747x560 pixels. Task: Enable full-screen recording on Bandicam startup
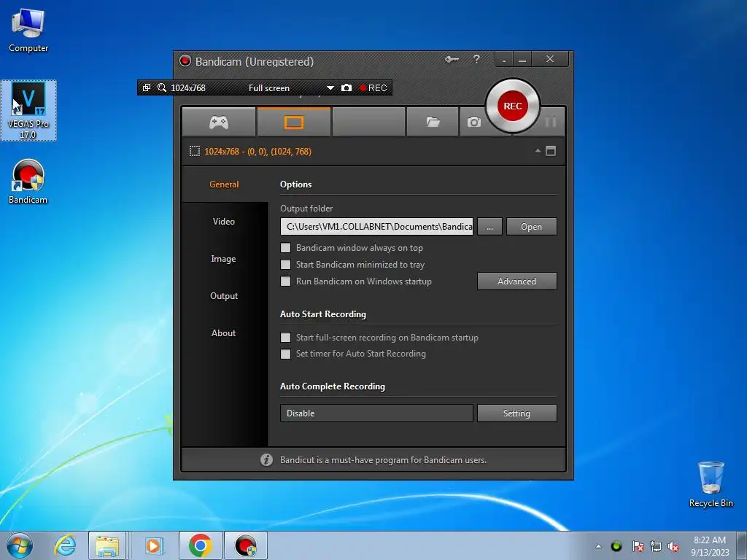tap(285, 337)
